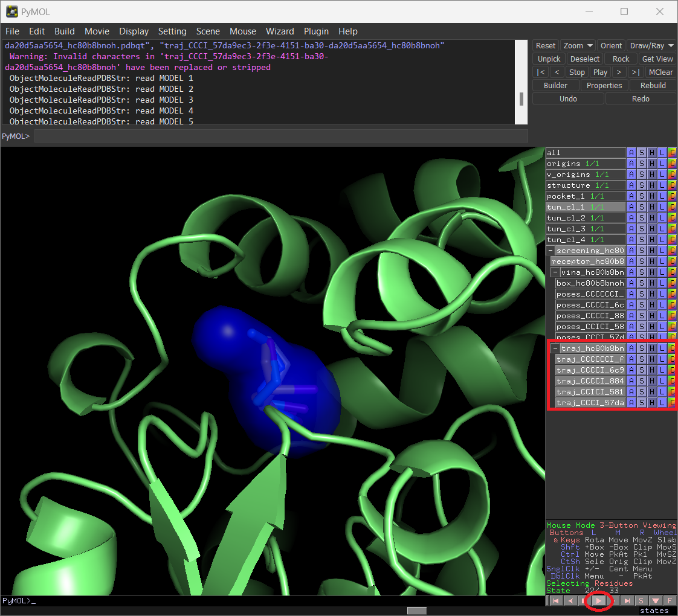
Task: Open the Action menu for tun_cl_1
Action: coord(630,207)
